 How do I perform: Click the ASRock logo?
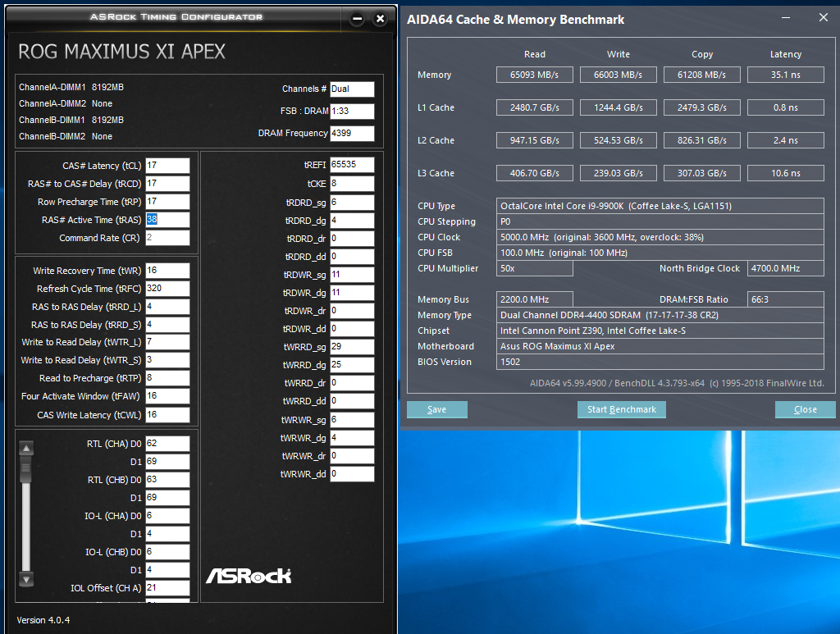click(249, 576)
